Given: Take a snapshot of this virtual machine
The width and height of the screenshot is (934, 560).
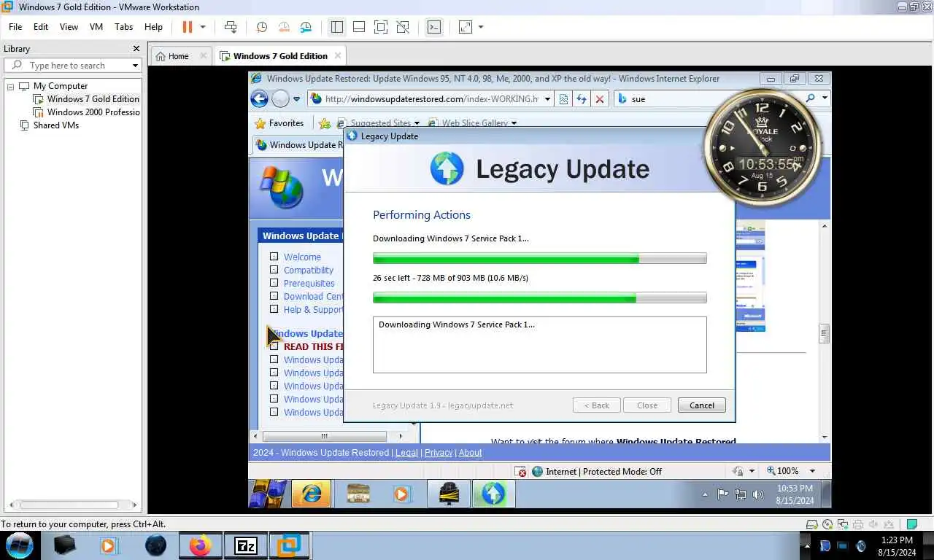Looking at the screenshot, I should click(x=262, y=27).
